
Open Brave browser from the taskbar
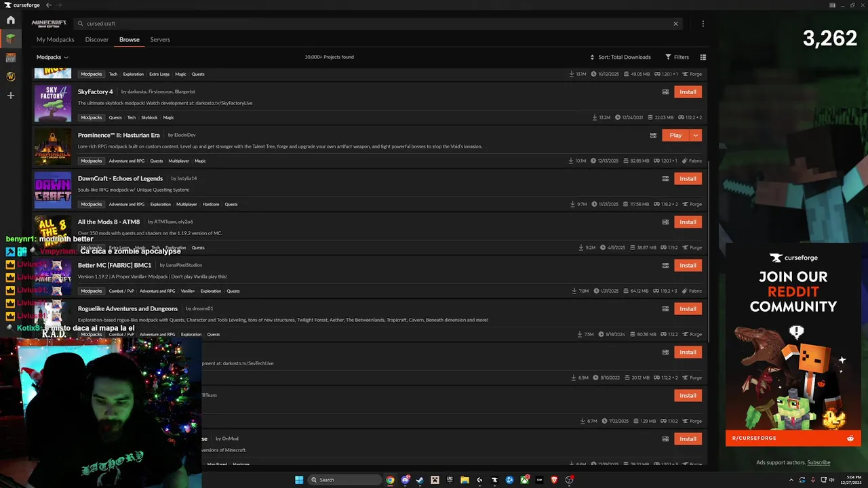tap(554, 480)
